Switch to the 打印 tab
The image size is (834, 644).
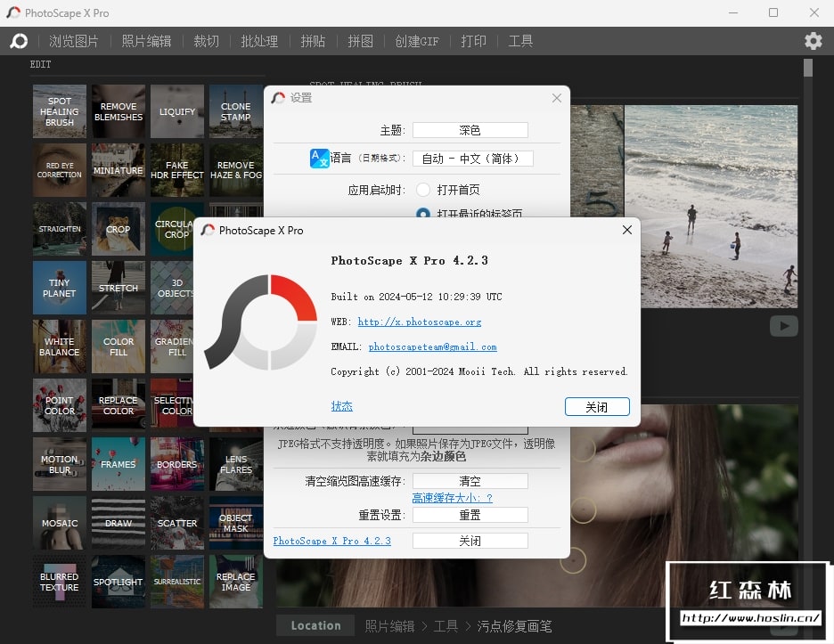click(x=473, y=41)
